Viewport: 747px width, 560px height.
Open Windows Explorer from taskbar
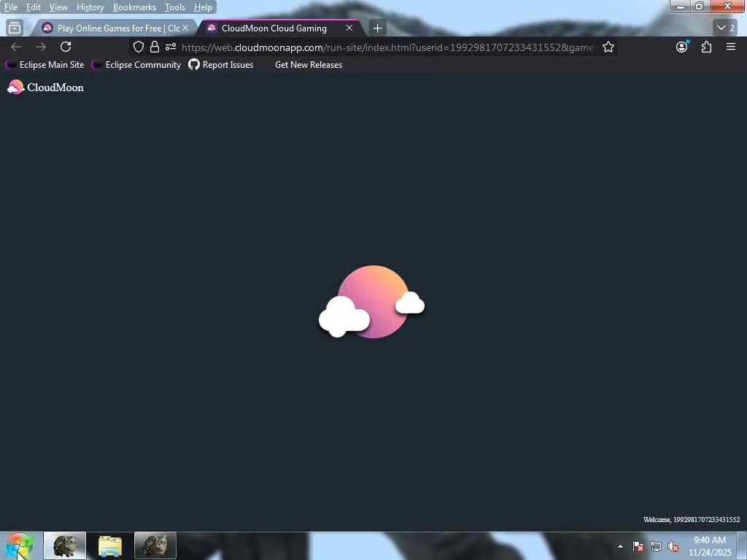click(x=110, y=545)
